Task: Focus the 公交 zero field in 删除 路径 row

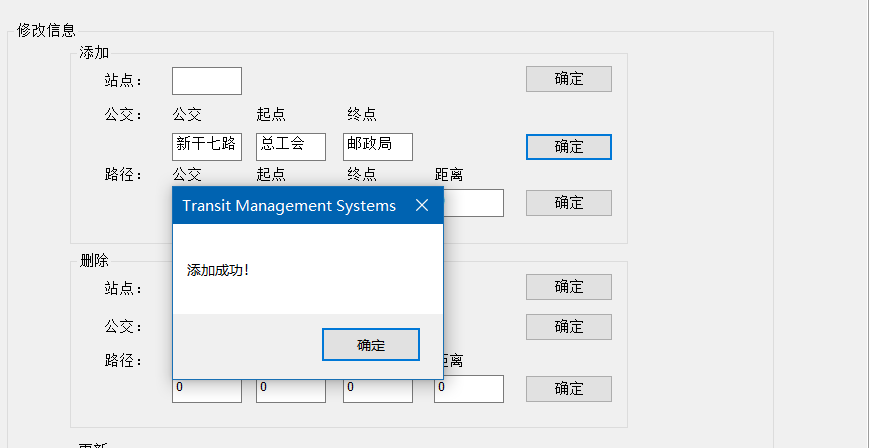Action: click(207, 390)
